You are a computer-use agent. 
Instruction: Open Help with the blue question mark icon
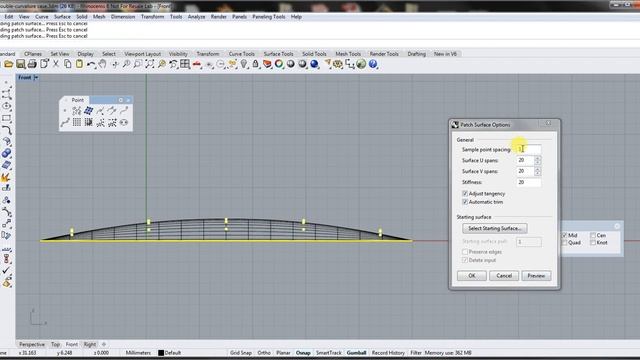(373, 64)
